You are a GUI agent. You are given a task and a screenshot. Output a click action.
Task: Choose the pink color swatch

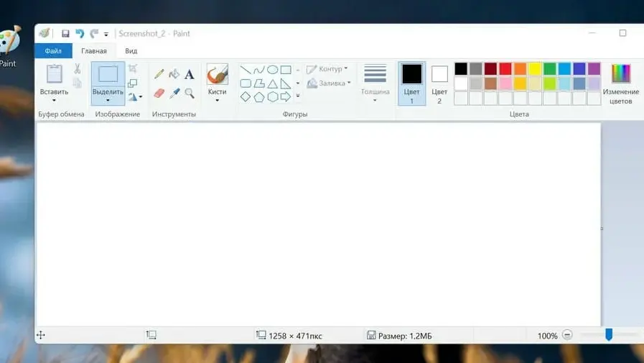coord(505,83)
